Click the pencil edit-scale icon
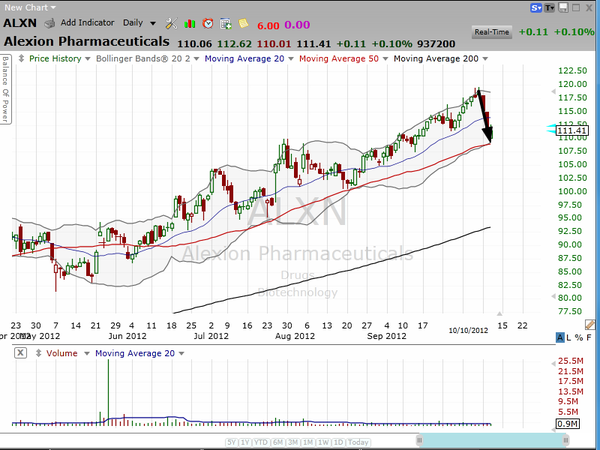 (x=590, y=325)
